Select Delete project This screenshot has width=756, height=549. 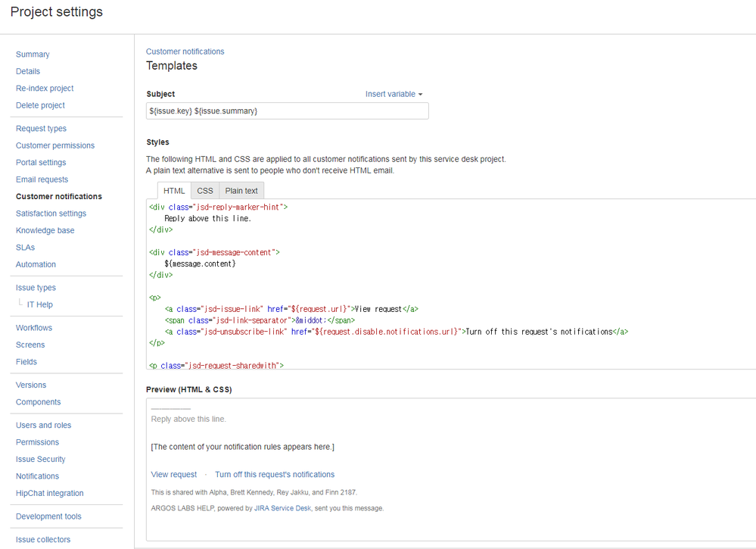(x=41, y=105)
